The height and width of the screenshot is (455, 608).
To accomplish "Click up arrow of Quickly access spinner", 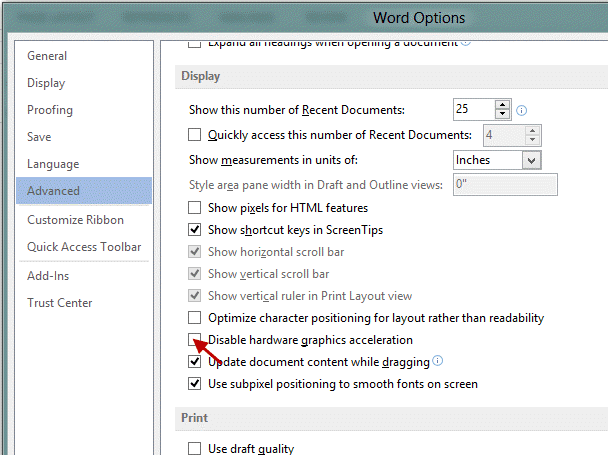I will tap(533, 131).
